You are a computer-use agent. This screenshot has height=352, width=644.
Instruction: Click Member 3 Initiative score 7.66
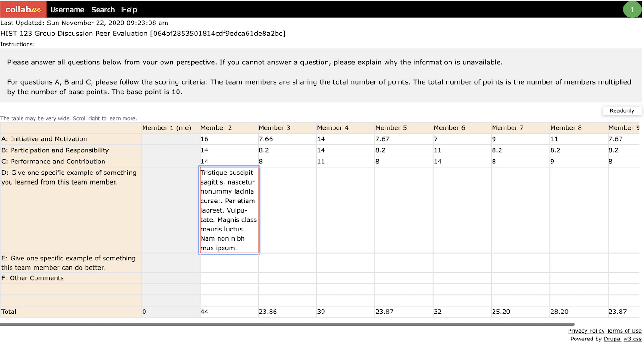click(x=287, y=139)
